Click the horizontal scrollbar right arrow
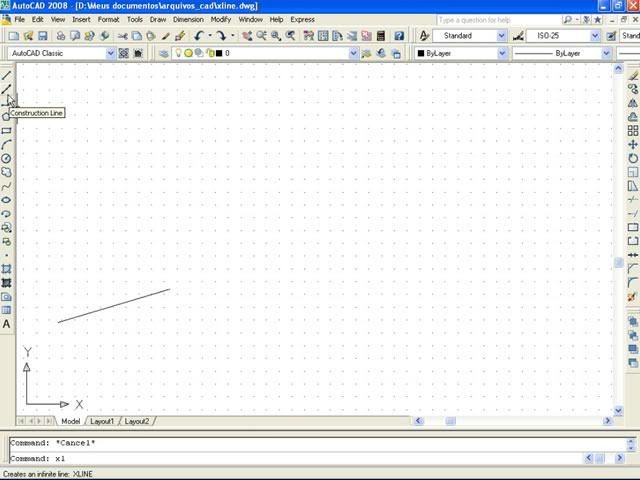This screenshot has height=480, width=640. [607, 421]
